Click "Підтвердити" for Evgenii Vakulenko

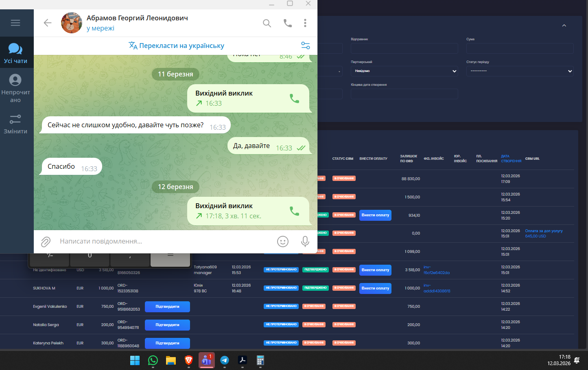[167, 307]
